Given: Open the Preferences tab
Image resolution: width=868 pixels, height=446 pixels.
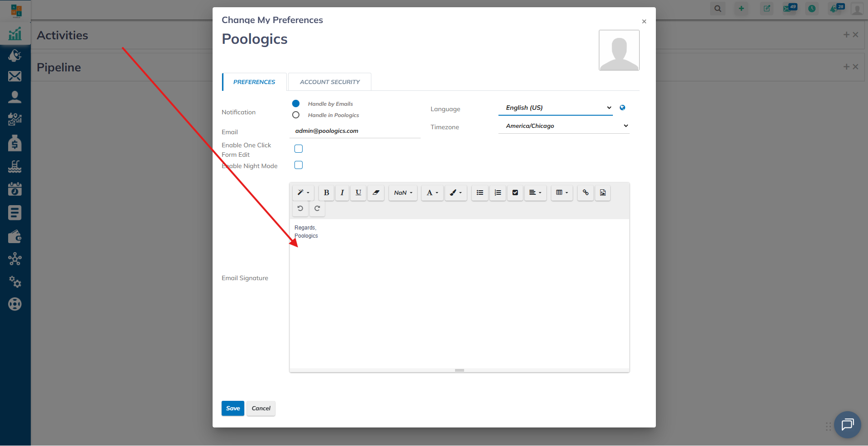Looking at the screenshot, I should 254,82.
